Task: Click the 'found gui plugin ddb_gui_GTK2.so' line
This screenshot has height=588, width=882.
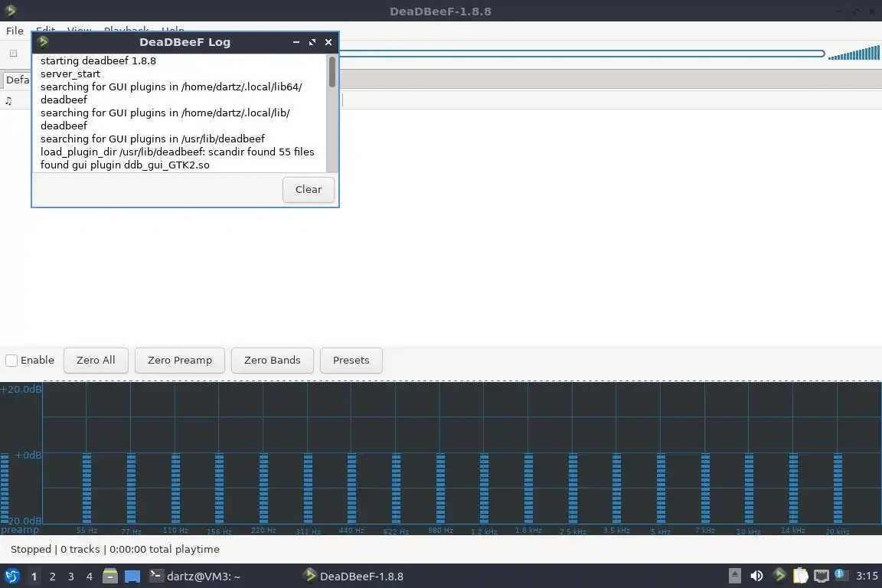Action: pos(125,165)
